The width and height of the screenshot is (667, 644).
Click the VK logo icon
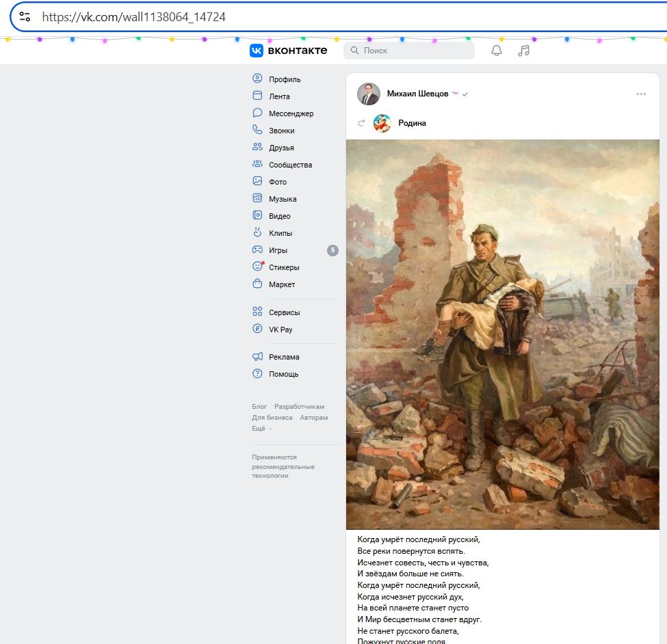click(x=257, y=51)
